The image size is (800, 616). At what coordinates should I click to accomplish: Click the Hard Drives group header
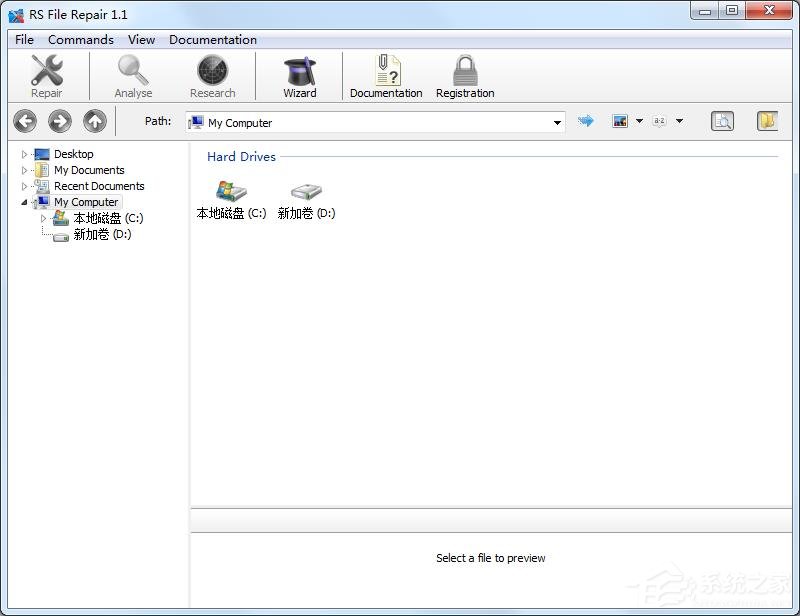(x=241, y=157)
